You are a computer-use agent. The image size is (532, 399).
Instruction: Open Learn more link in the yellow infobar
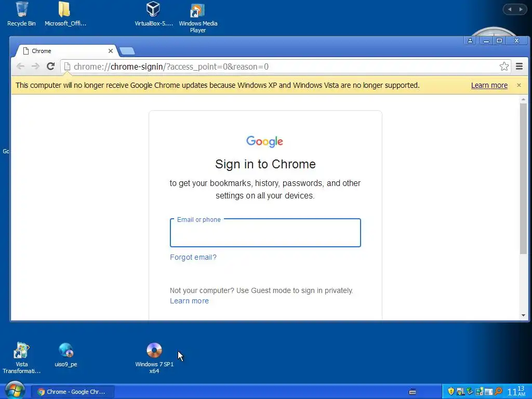click(x=489, y=86)
